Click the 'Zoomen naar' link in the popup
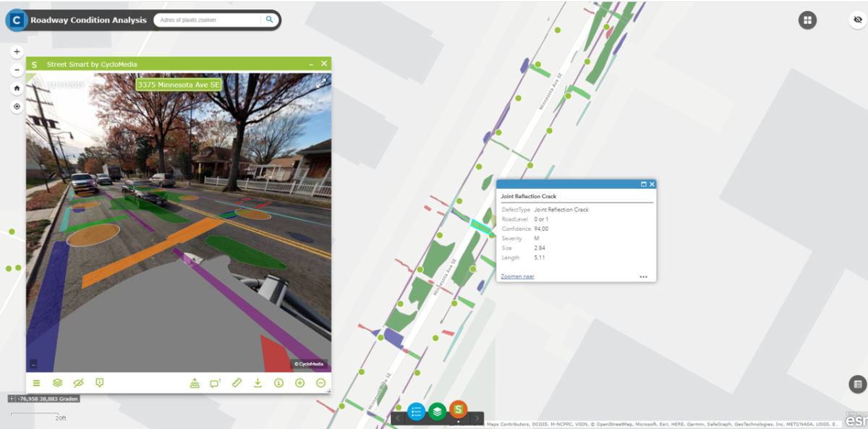The width and height of the screenshot is (868, 429). pyautogui.click(x=516, y=276)
